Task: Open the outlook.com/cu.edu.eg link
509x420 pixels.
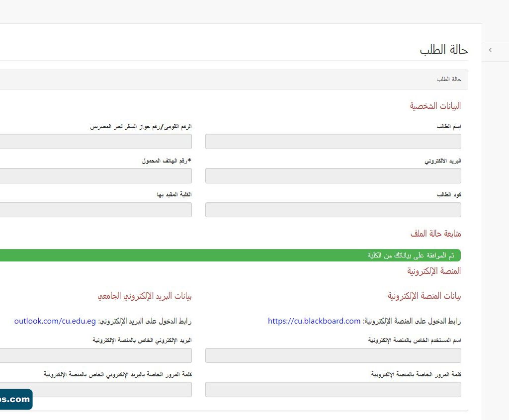Action: pos(55,321)
